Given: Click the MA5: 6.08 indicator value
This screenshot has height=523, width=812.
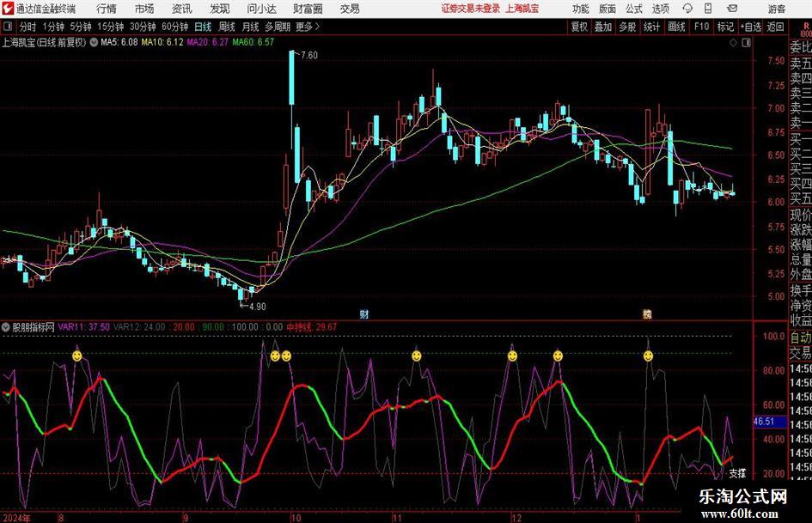Looking at the screenshot, I should pyautogui.click(x=119, y=42).
